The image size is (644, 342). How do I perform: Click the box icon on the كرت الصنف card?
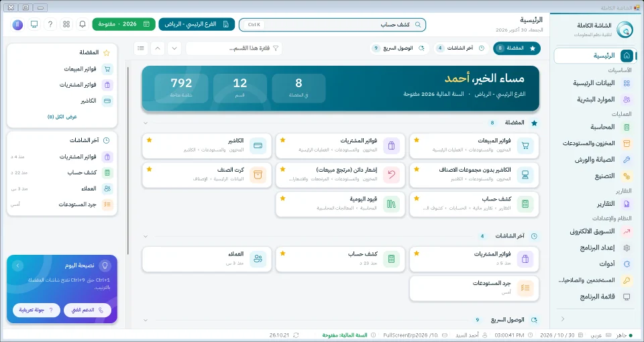click(258, 175)
